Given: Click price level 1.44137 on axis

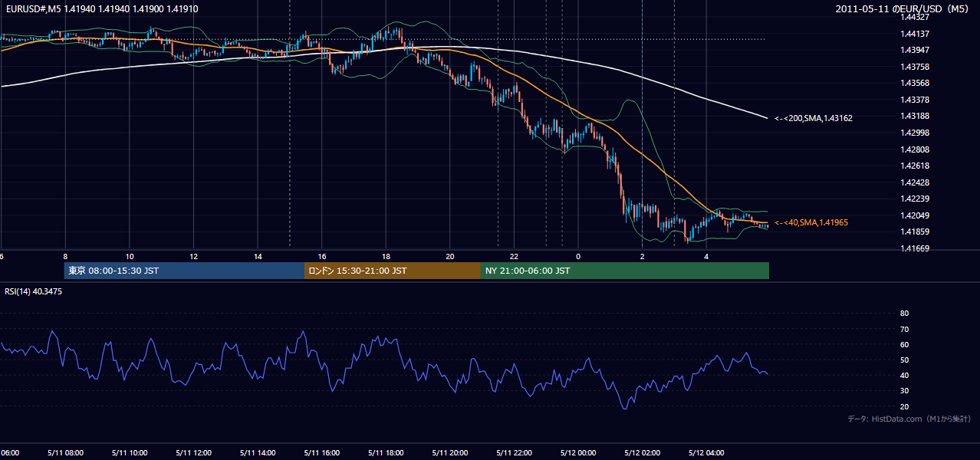Looking at the screenshot, I should pyautogui.click(x=914, y=34).
